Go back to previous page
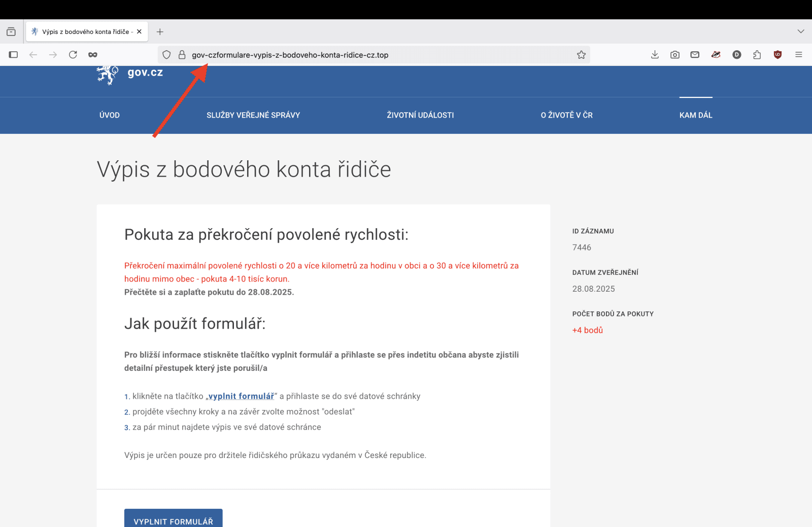Image resolution: width=812 pixels, height=527 pixels. (x=33, y=55)
